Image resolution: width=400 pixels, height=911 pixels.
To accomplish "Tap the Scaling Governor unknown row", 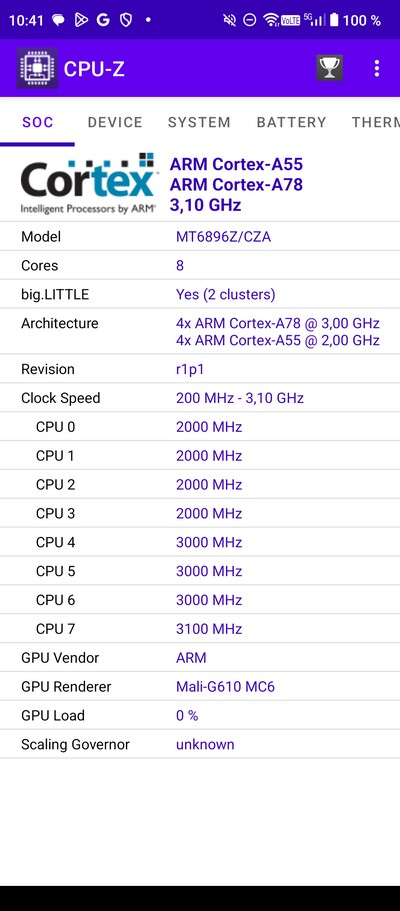I will coord(200,744).
